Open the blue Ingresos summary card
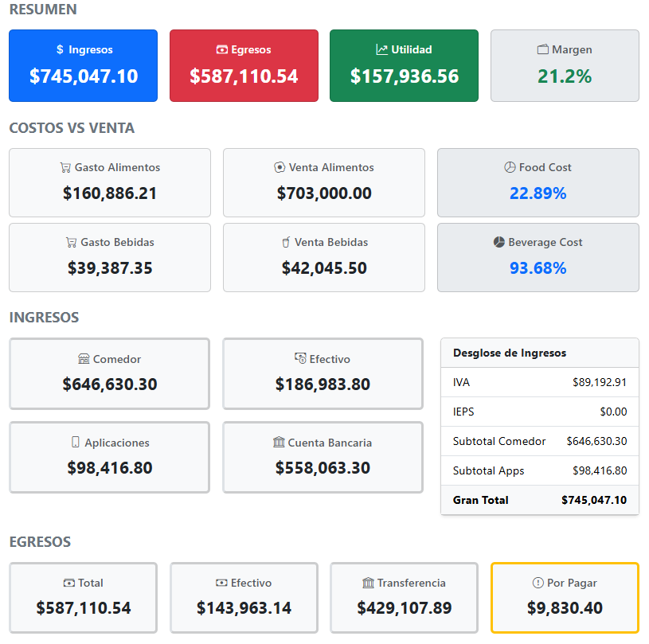Screen dimensions: 649x644 (83, 65)
